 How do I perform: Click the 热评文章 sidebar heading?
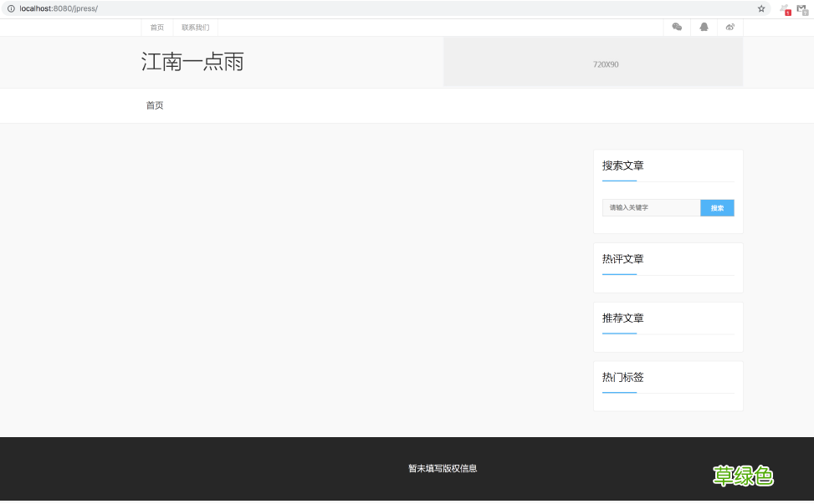click(622, 259)
